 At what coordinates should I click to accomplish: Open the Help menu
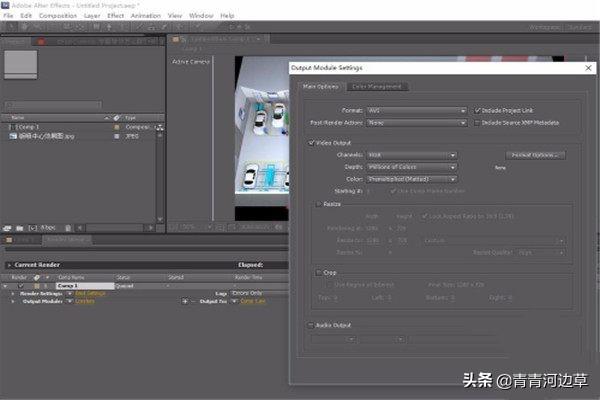pos(227,16)
